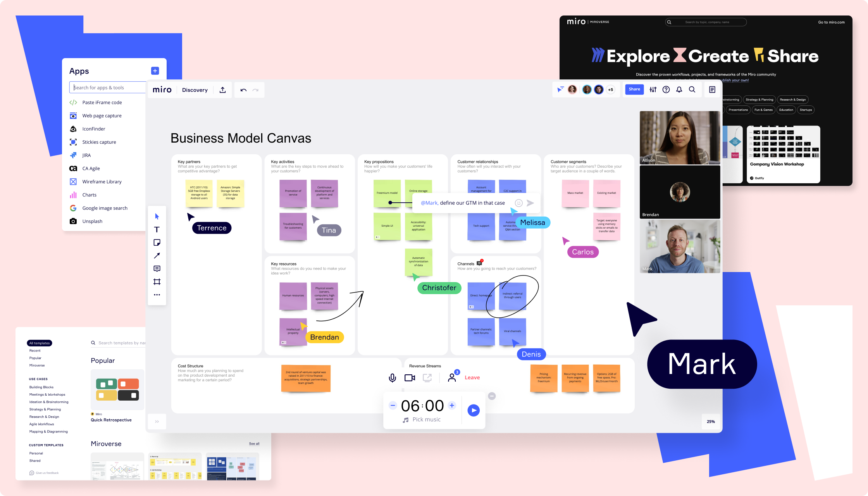Click the Play button on timer control
The width and height of the screenshot is (868, 496).
tap(474, 410)
